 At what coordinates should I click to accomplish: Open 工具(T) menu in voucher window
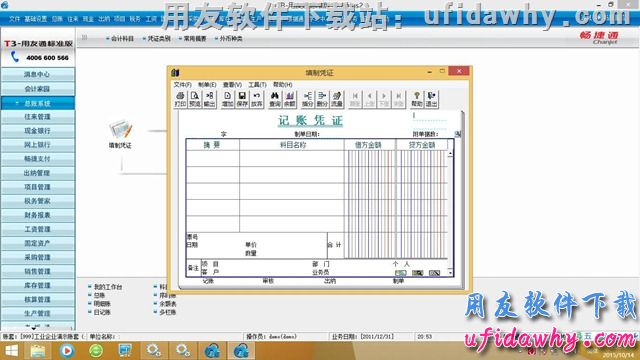click(x=257, y=84)
